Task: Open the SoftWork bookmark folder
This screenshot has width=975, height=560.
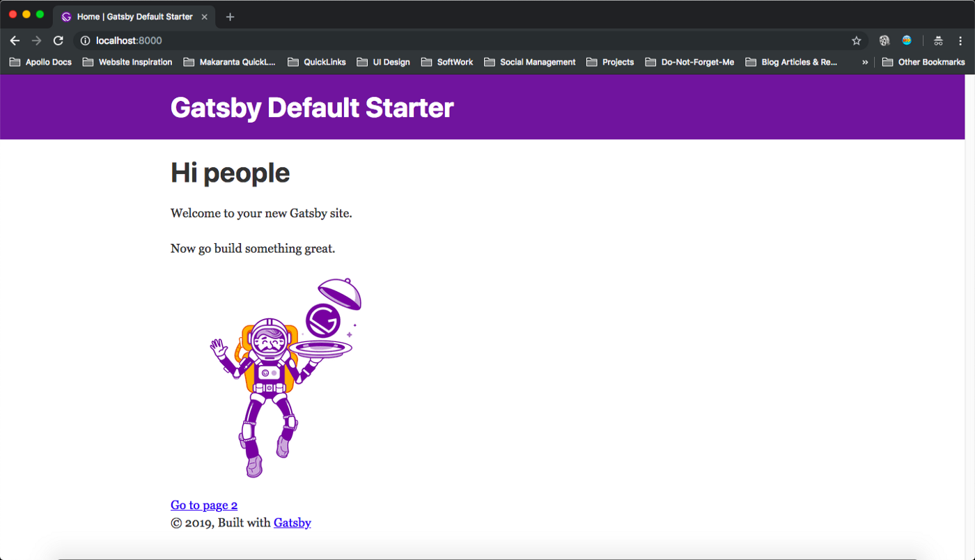Action: click(447, 62)
